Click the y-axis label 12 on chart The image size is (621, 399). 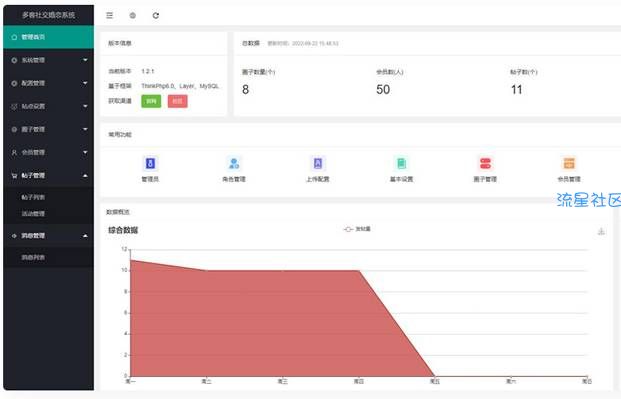[124, 249]
